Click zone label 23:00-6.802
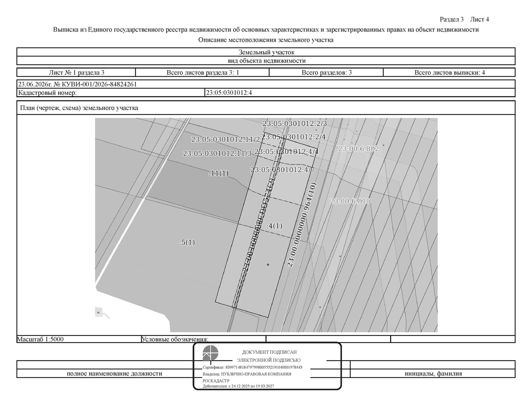532x411 pixels. [359, 149]
